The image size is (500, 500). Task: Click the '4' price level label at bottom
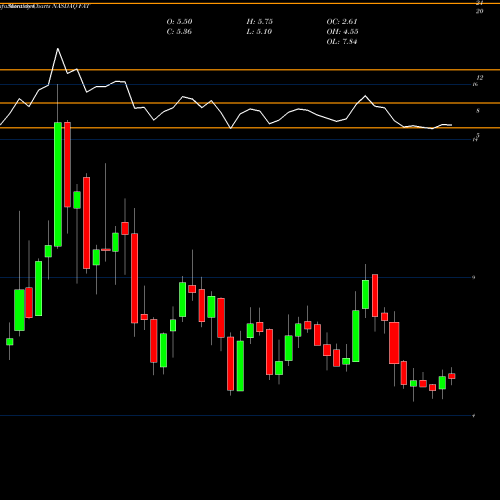(474, 416)
